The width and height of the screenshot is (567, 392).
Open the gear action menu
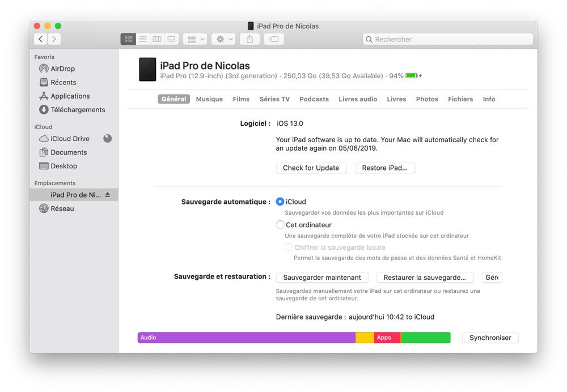223,39
